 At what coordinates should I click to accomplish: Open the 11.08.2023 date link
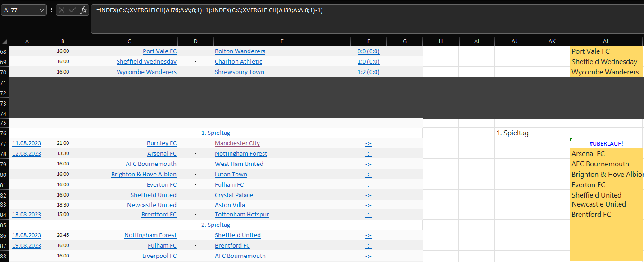click(x=27, y=143)
